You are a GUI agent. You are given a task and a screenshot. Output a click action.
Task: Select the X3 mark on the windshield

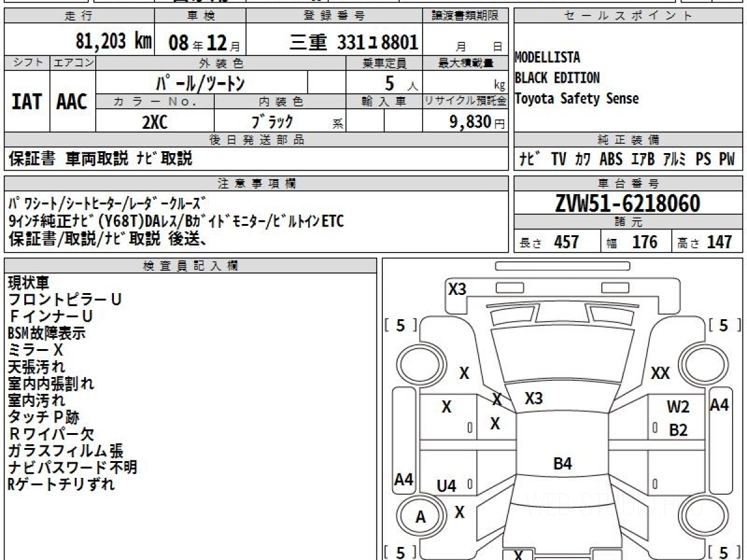click(533, 399)
